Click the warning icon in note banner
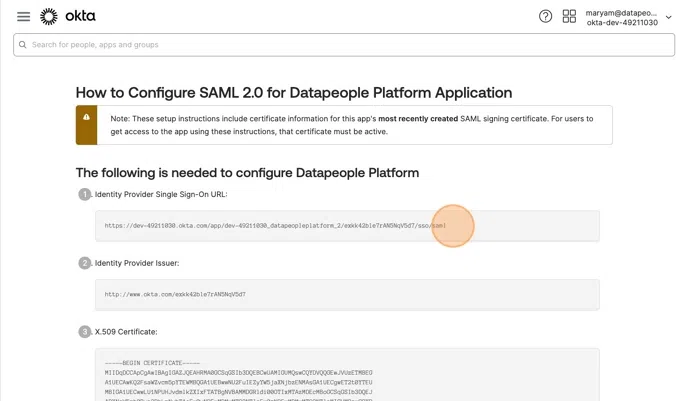This screenshot has height=401, width=688. click(86, 118)
